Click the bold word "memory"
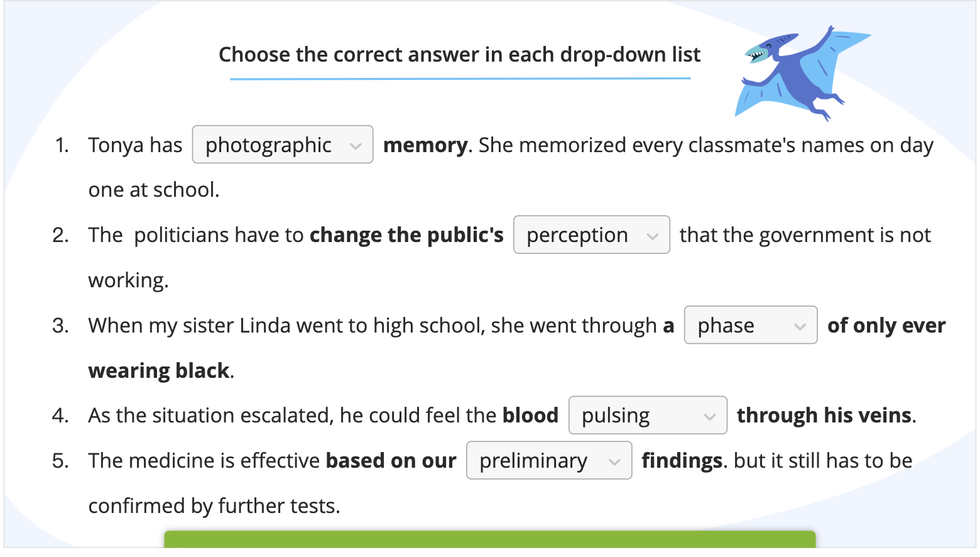 pyautogui.click(x=425, y=145)
